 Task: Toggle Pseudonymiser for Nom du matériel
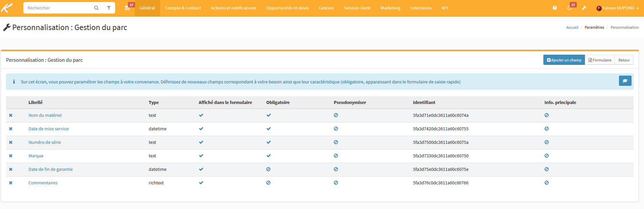(x=336, y=115)
